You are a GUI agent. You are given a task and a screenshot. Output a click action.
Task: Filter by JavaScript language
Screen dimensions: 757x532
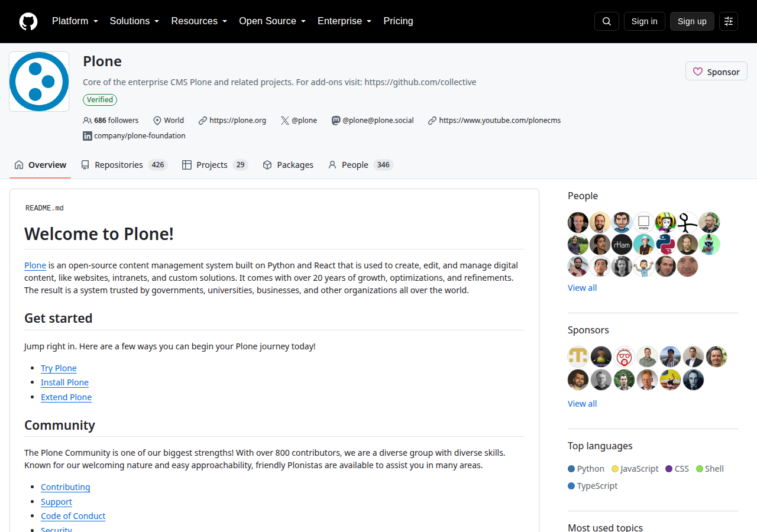[x=635, y=469]
